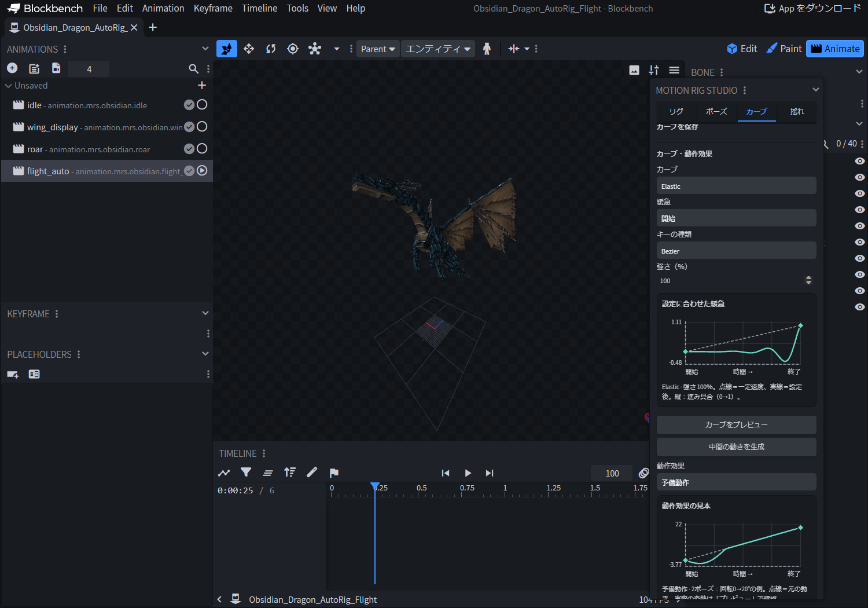Click the blue timeline playhead marker

pyautogui.click(x=375, y=486)
